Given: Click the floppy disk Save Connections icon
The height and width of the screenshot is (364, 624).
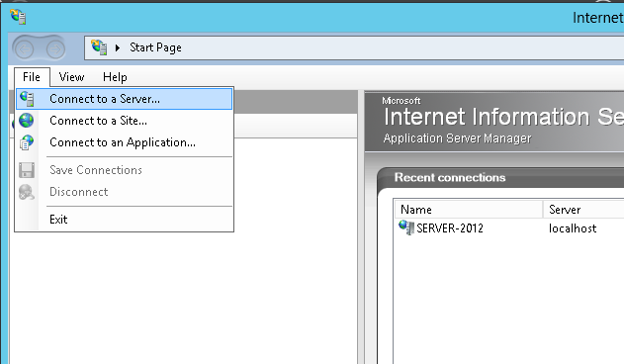Looking at the screenshot, I should pos(27,170).
